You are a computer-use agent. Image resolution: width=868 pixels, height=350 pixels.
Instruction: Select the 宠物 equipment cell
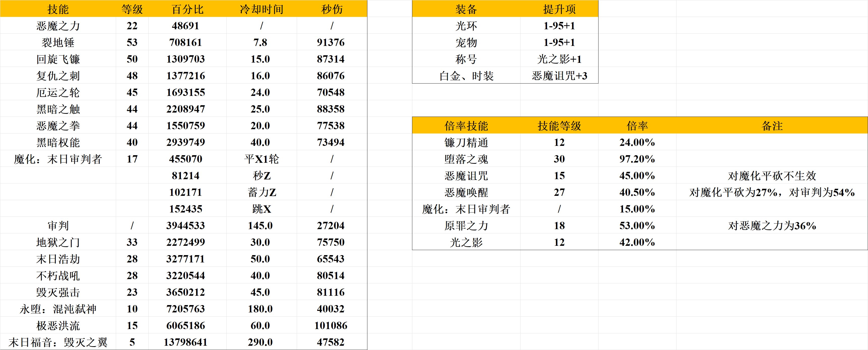tap(466, 42)
